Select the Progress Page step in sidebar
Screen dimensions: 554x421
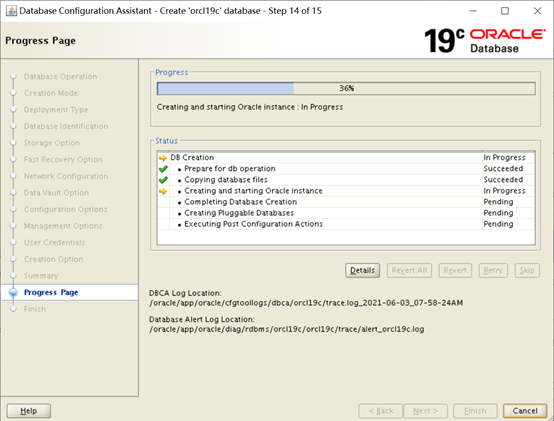pyautogui.click(x=51, y=292)
